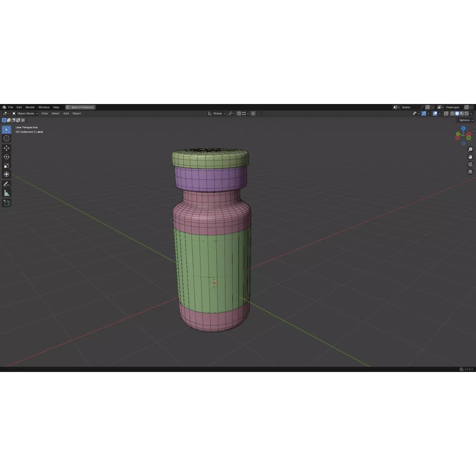Image resolution: width=476 pixels, height=476 pixels.
Task: Toggle snapping magnet icon
Action: tap(239, 114)
